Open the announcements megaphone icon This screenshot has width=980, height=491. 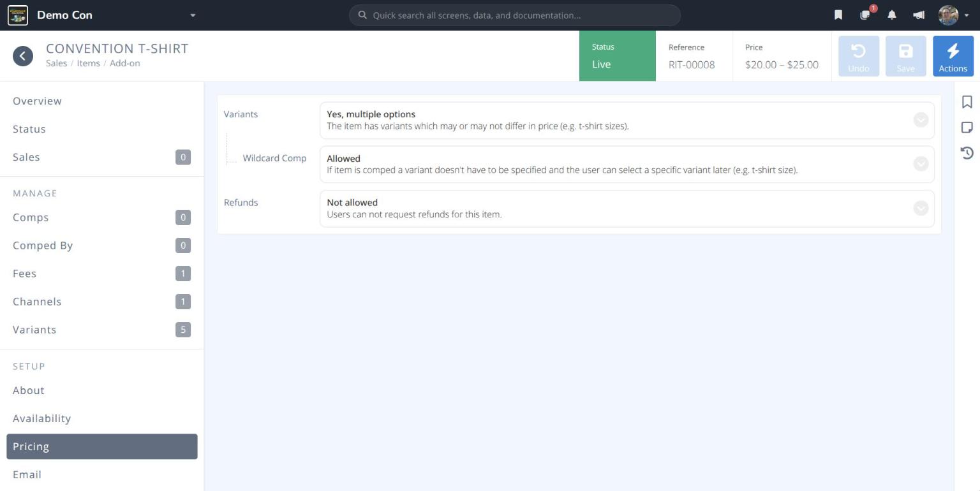[919, 15]
